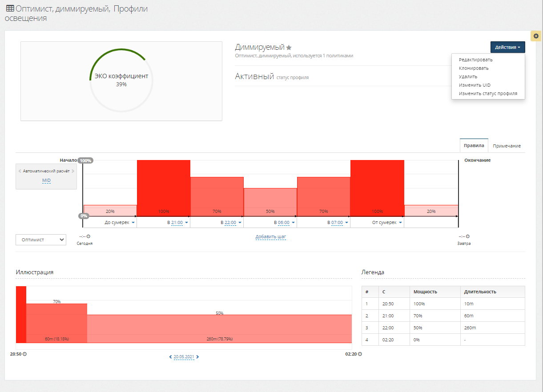Screen dimensions: 543x392
Task: Expand the До сумерек step dropdown
Action: (133, 223)
